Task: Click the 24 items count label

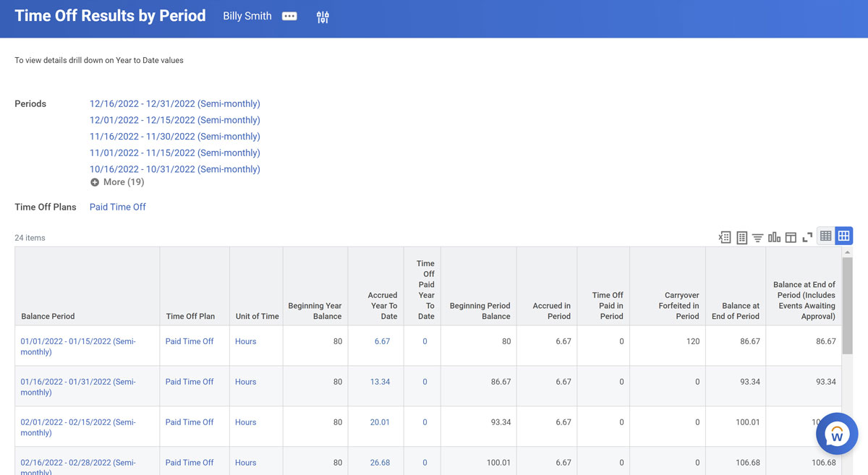Action: click(x=30, y=237)
